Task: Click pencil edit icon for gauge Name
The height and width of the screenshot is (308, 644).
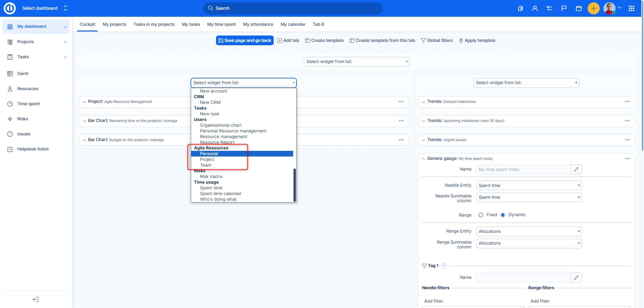Action: pos(576,170)
